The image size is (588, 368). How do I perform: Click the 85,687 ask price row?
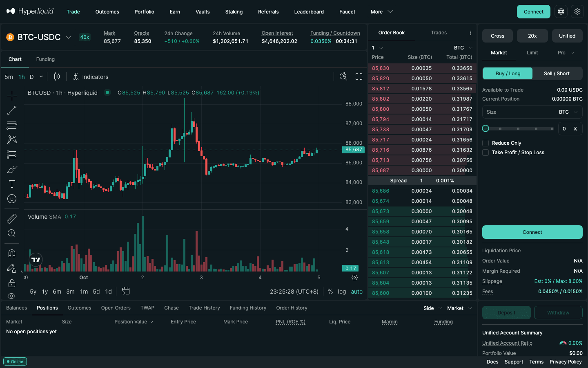(422, 171)
